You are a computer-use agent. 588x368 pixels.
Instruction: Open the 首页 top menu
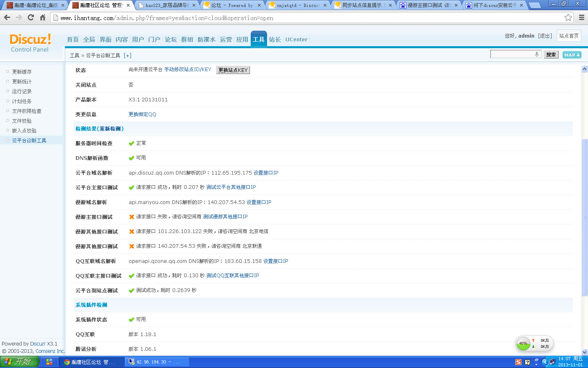tap(73, 39)
